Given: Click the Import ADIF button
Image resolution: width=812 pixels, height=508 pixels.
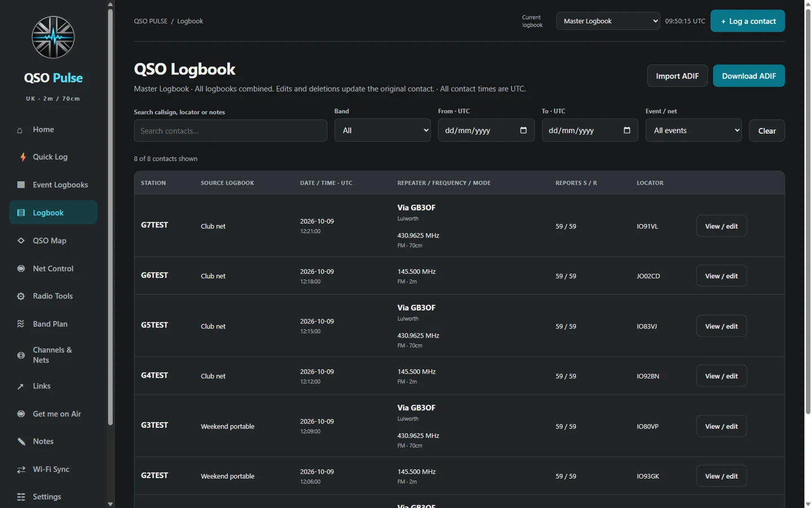Looking at the screenshot, I should 677,76.
